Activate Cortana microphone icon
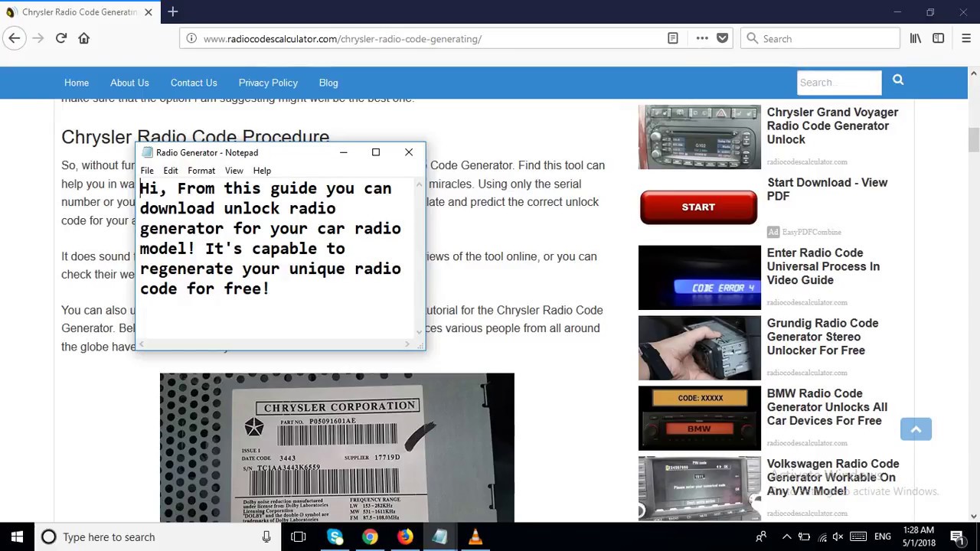 (266, 537)
